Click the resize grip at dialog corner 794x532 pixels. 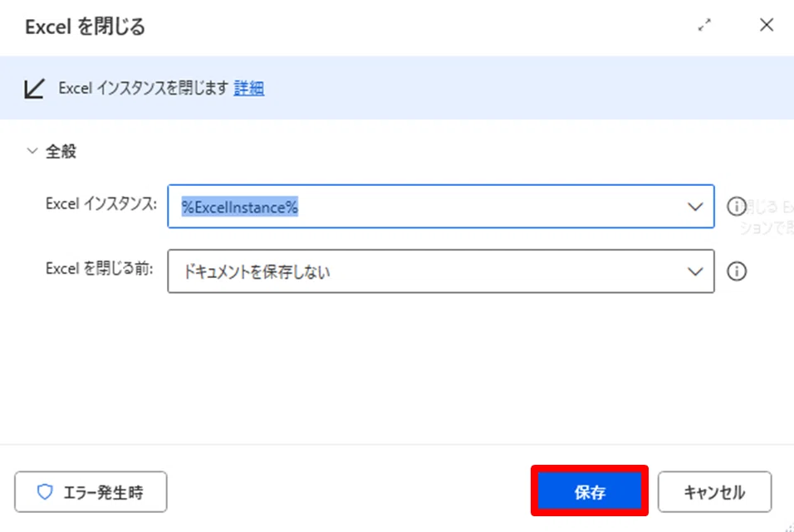[789, 527]
